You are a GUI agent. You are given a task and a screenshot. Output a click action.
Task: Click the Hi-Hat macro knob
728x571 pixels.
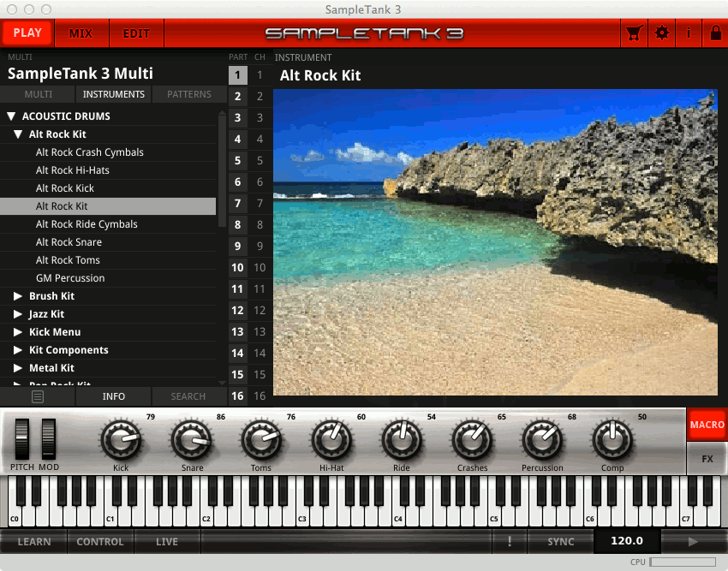pos(331,440)
